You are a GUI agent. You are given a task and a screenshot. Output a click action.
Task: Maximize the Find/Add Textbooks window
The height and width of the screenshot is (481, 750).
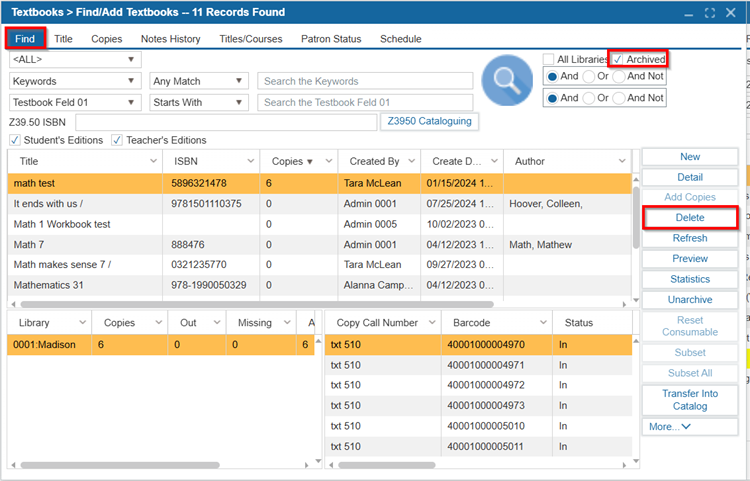pos(710,13)
